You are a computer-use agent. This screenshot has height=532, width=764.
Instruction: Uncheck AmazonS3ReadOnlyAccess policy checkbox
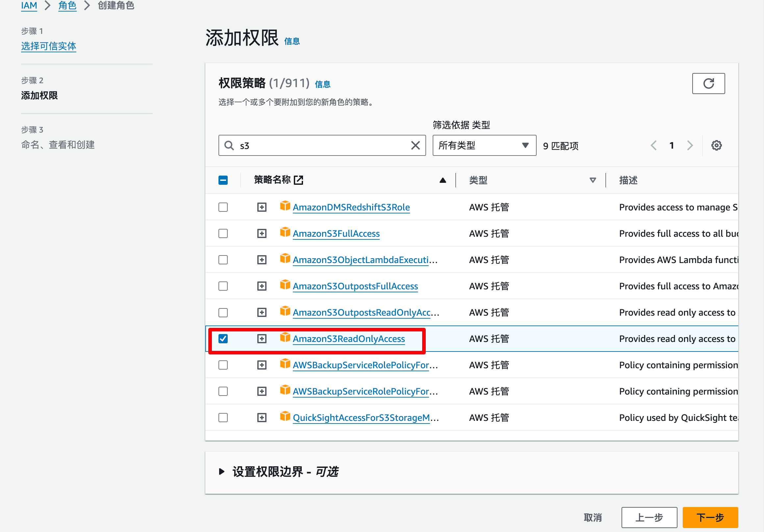(x=223, y=339)
